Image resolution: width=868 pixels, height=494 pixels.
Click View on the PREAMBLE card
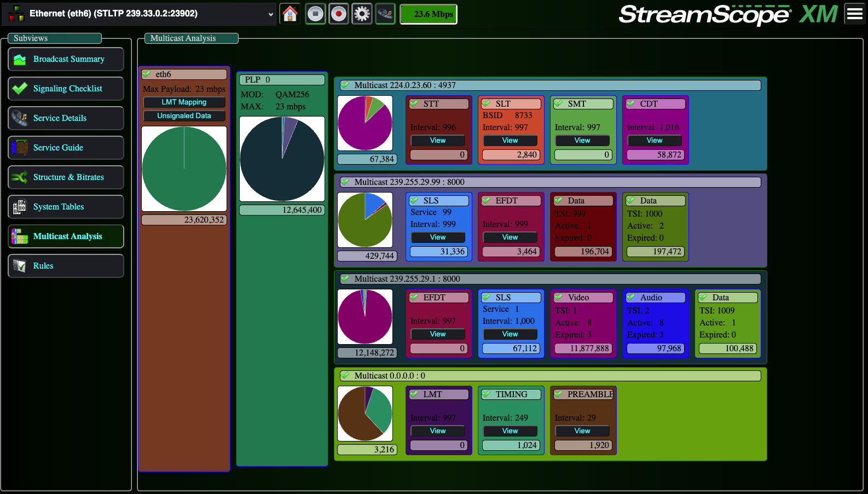coord(582,431)
